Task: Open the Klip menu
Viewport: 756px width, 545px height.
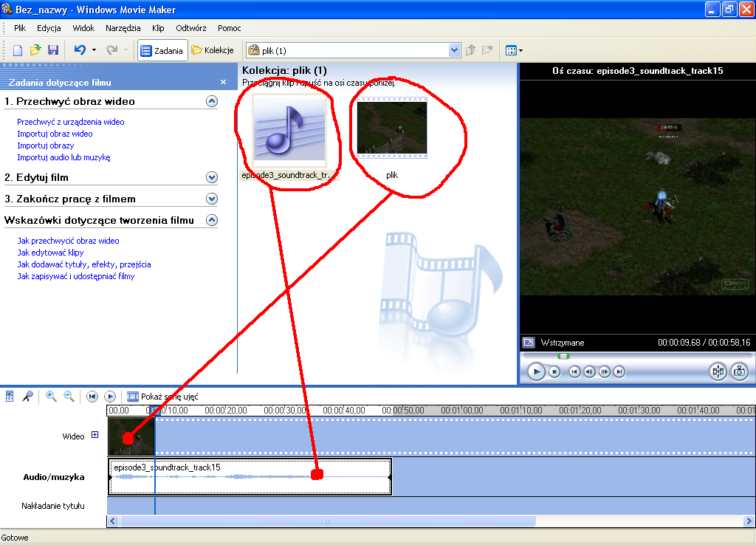Action: pos(157,27)
